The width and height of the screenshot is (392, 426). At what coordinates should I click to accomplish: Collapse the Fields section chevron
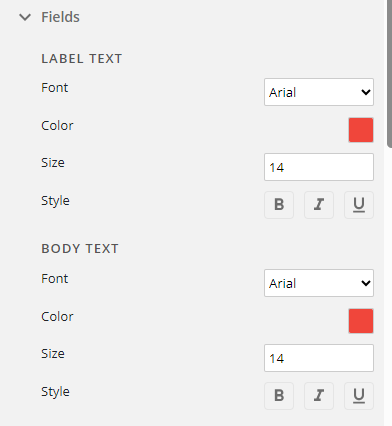click(x=25, y=17)
